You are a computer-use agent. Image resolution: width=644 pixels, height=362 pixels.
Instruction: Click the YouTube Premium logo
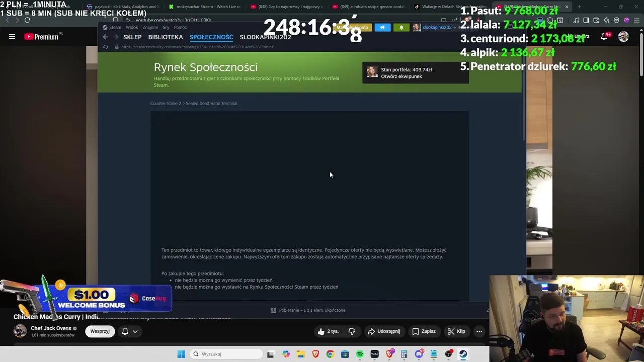coord(43,36)
